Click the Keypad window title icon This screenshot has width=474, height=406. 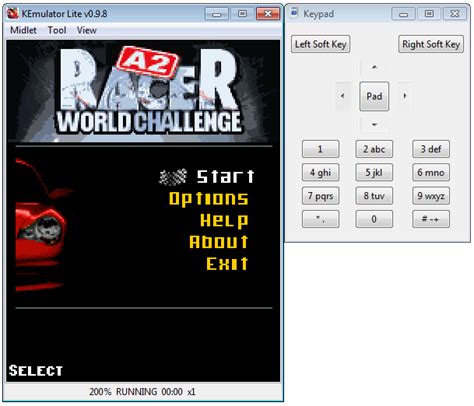point(294,13)
